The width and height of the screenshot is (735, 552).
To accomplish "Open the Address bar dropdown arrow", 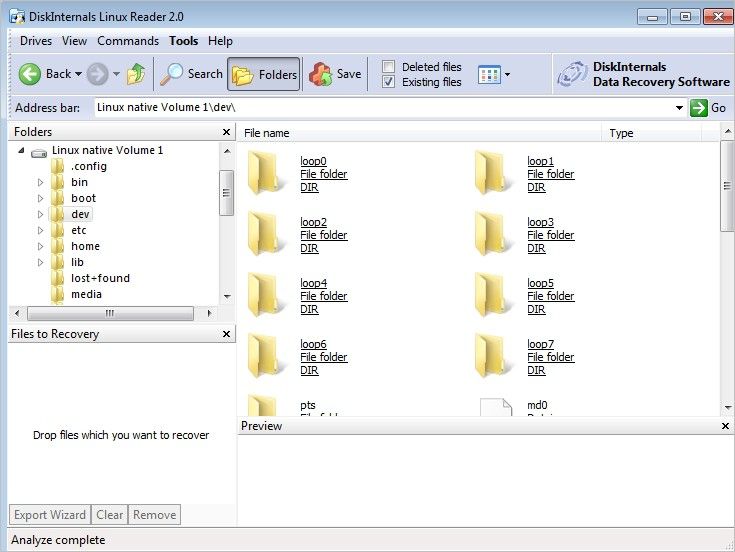I will point(679,108).
